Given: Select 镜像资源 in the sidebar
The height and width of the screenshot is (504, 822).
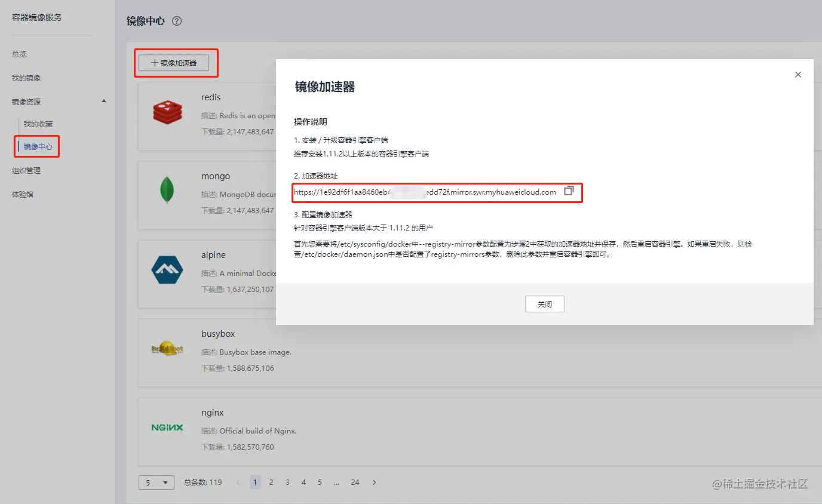Looking at the screenshot, I should (x=26, y=102).
